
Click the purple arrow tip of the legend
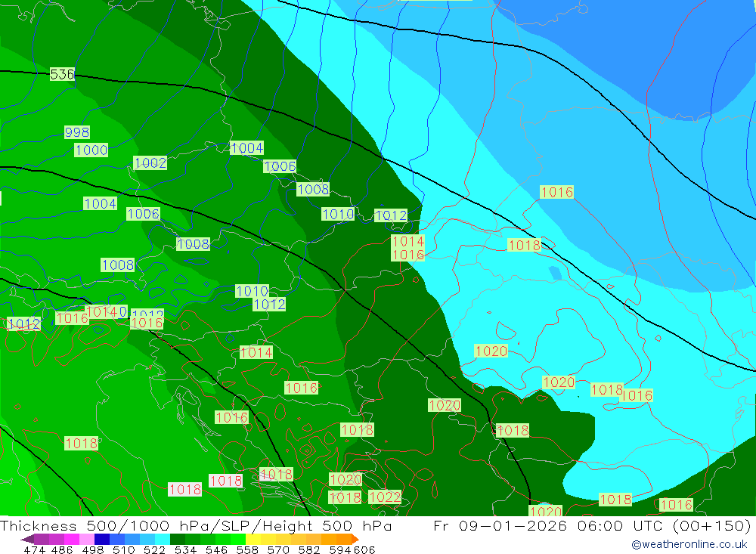coord(27,539)
